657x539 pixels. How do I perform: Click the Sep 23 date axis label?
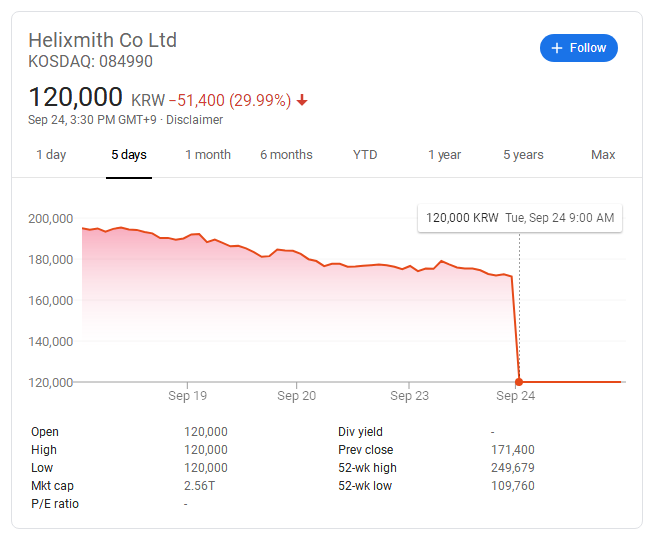click(409, 396)
